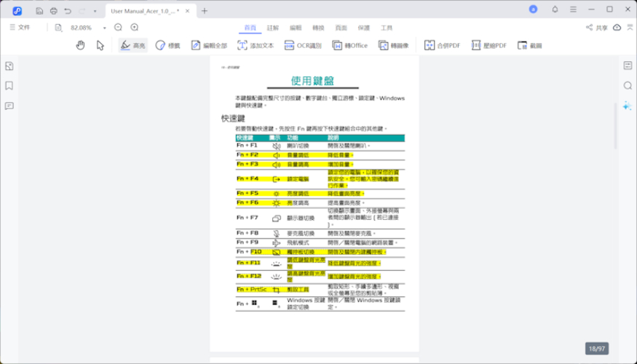Click the 82.08% zoom level field
Image resolution: width=637 pixels, height=364 pixels.
82,28
